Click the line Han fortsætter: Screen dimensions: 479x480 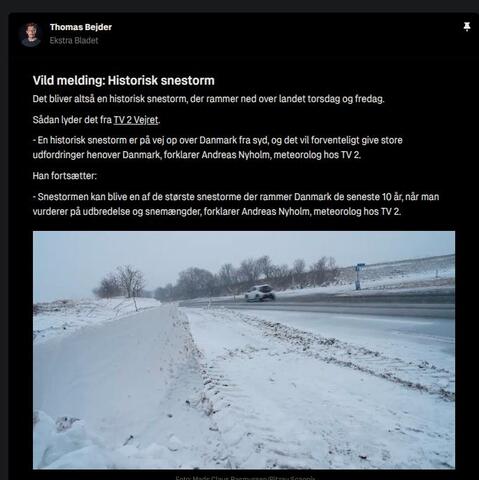pos(65,176)
